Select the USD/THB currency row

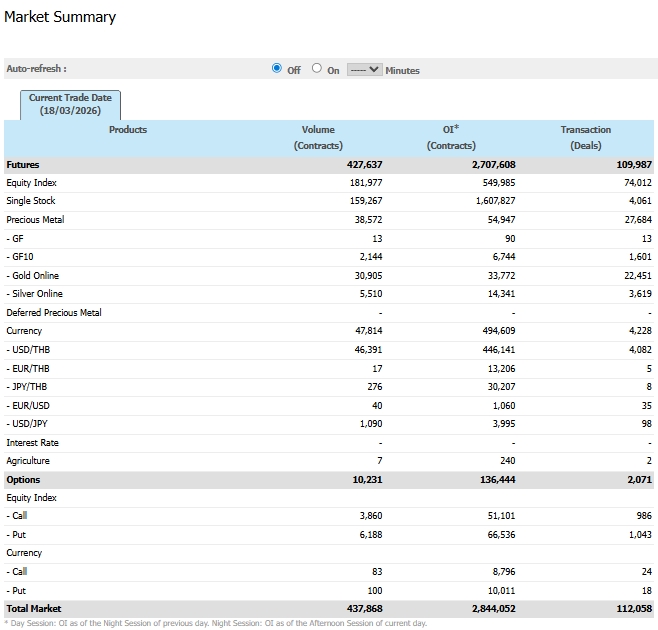[27, 350]
